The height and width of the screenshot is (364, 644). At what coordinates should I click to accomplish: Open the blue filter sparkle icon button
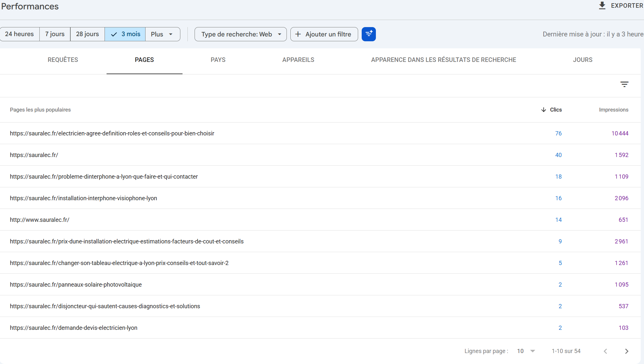[369, 34]
